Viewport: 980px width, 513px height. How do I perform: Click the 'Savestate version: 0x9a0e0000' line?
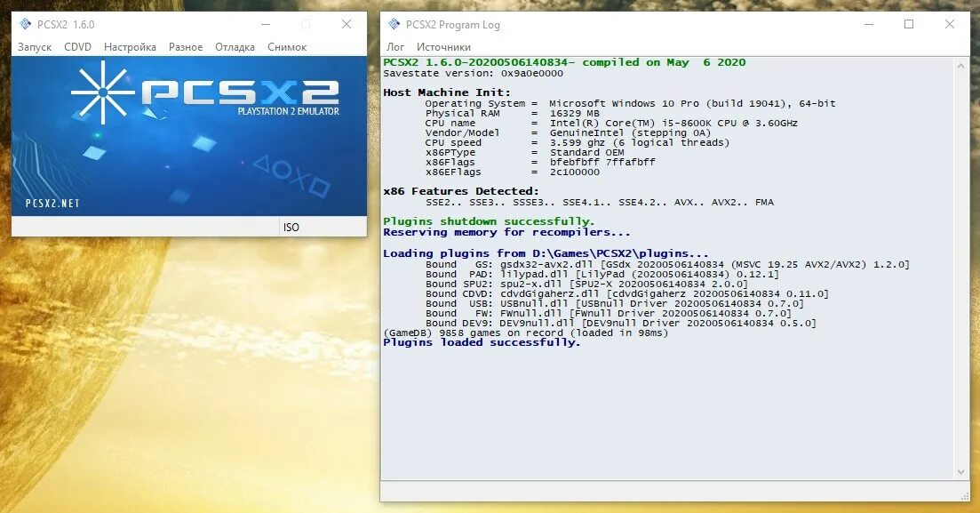tap(474, 73)
